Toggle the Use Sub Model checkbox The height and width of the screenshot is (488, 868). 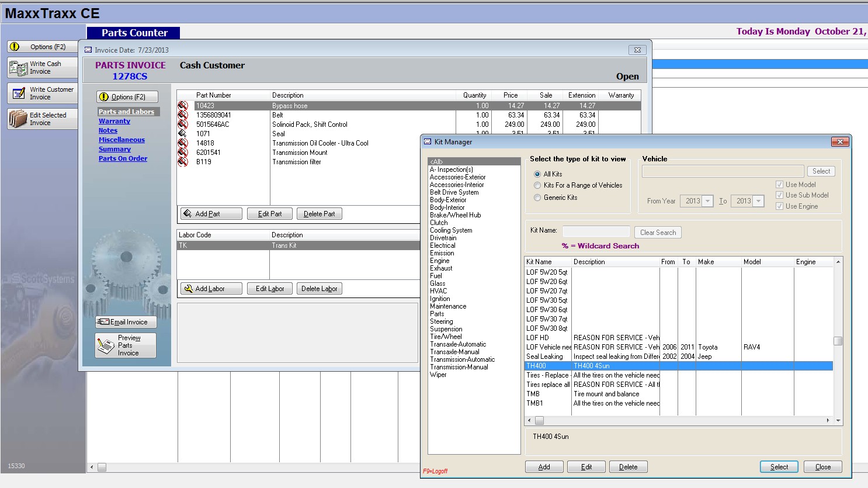tap(779, 195)
